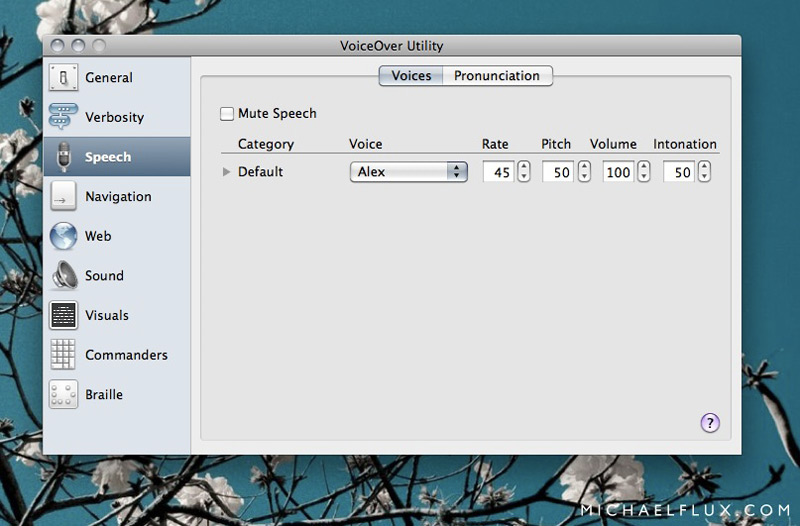This screenshot has height=526, width=800.
Task: Enable the Mute Speech checkbox
Action: 227,114
